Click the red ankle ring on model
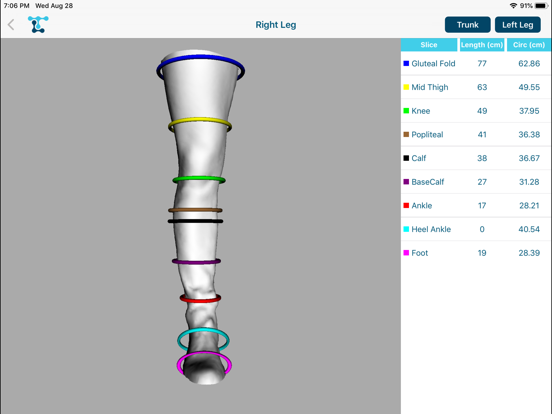Screen dimensions: 552x414 coord(200,300)
